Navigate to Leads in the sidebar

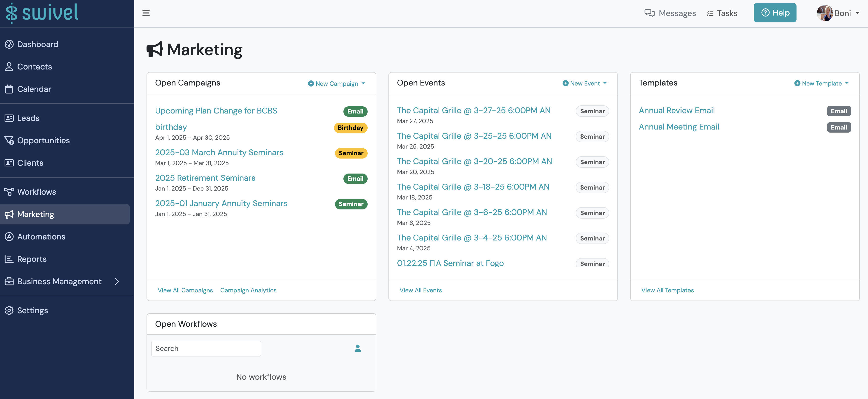pyautogui.click(x=22, y=118)
